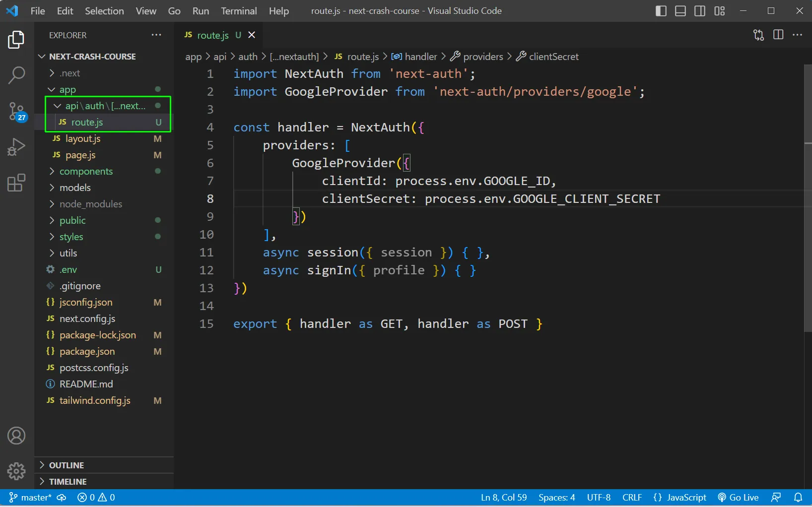Viewport: 812px width, 507px height.
Task: Expand the TIMELINE section
Action: tap(104, 482)
